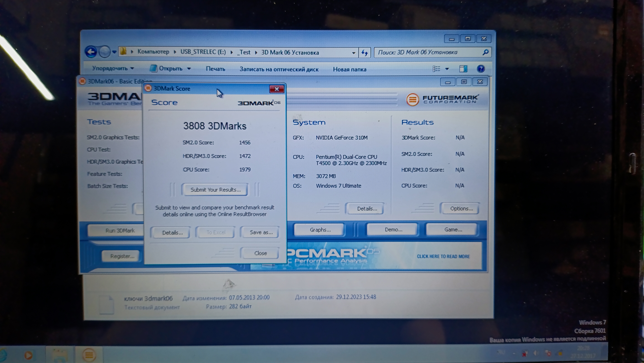
Task: Click the folder icon in the address bar
Action: [123, 52]
